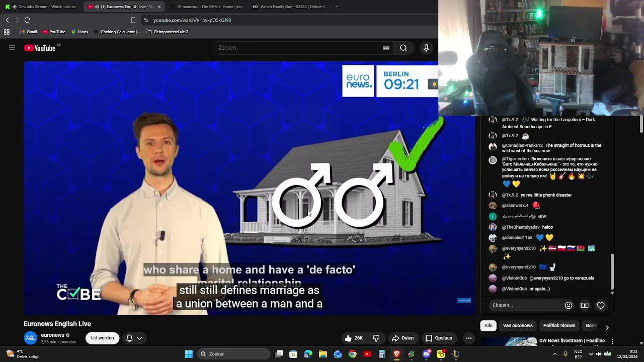Toggle notification bell for euronews channel
Viewport: 644px width, 362px height.
click(x=129, y=338)
